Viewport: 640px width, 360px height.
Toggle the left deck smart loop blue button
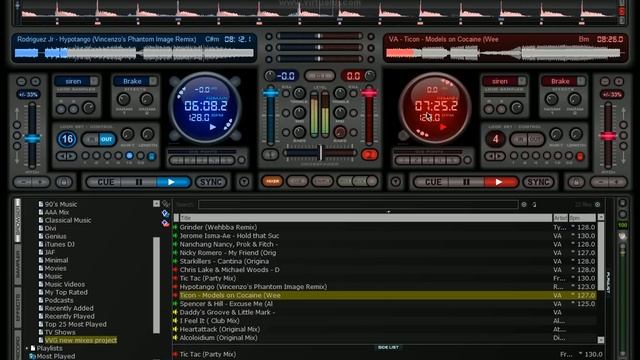tap(151, 156)
